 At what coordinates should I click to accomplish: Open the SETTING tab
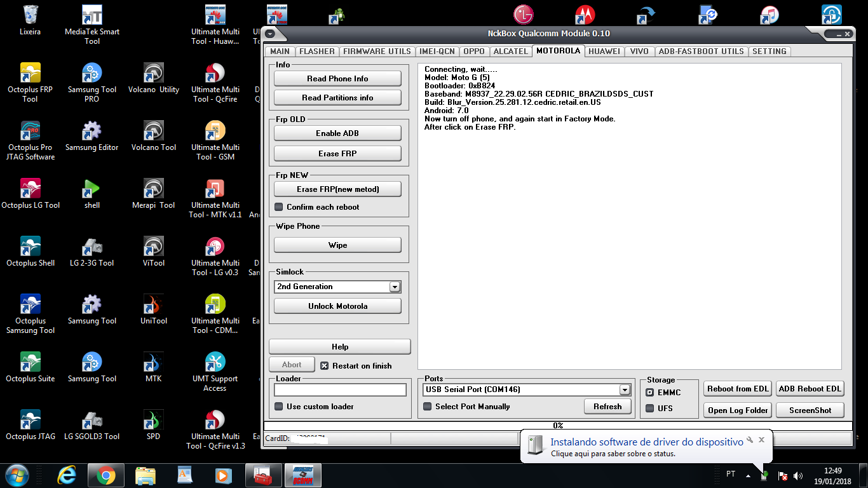pyautogui.click(x=770, y=51)
